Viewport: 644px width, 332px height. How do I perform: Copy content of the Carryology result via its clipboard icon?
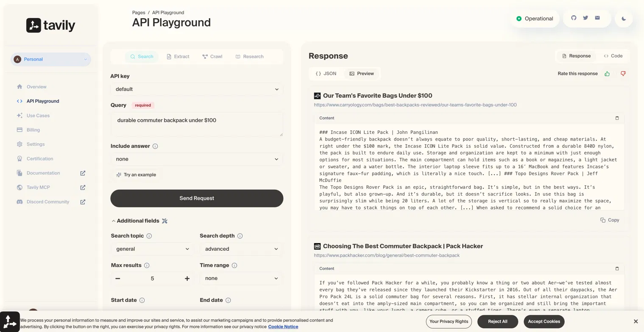(x=617, y=118)
